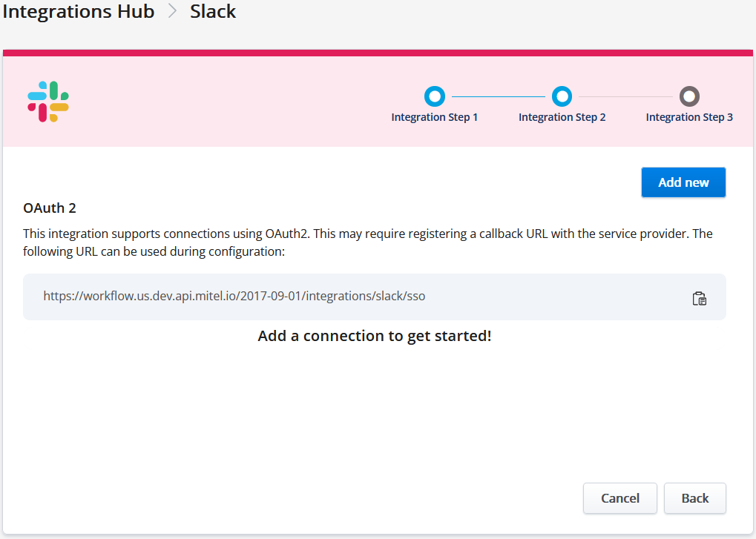The width and height of the screenshot is (756, 539).
Task: Click the Integration Step 1 label
Action: tap(434, 116)
